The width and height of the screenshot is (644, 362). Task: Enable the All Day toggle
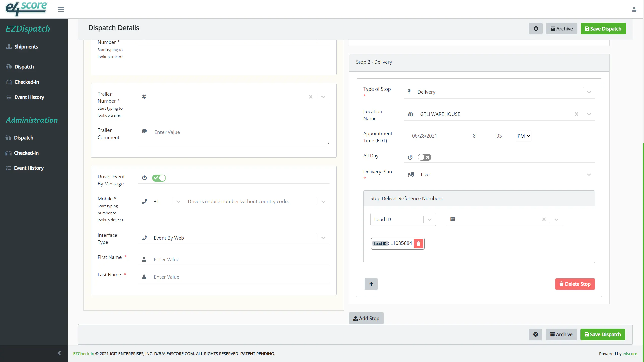pos(424,157)
